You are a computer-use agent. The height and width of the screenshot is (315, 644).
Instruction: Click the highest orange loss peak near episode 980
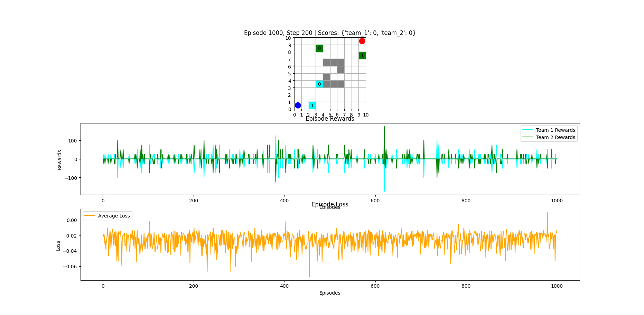point(547,213)
